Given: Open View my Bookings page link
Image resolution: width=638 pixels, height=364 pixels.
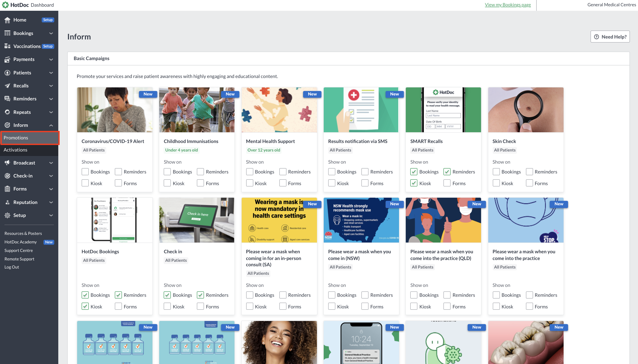Looking at the screenshot, I should point(508,5).
